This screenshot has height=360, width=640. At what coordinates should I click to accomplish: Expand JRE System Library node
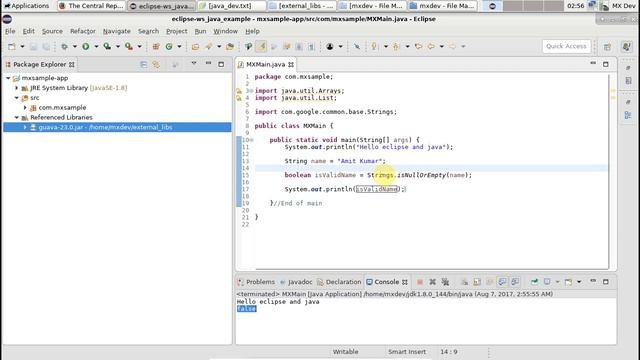pyautogui.click(x=17, y=88)
